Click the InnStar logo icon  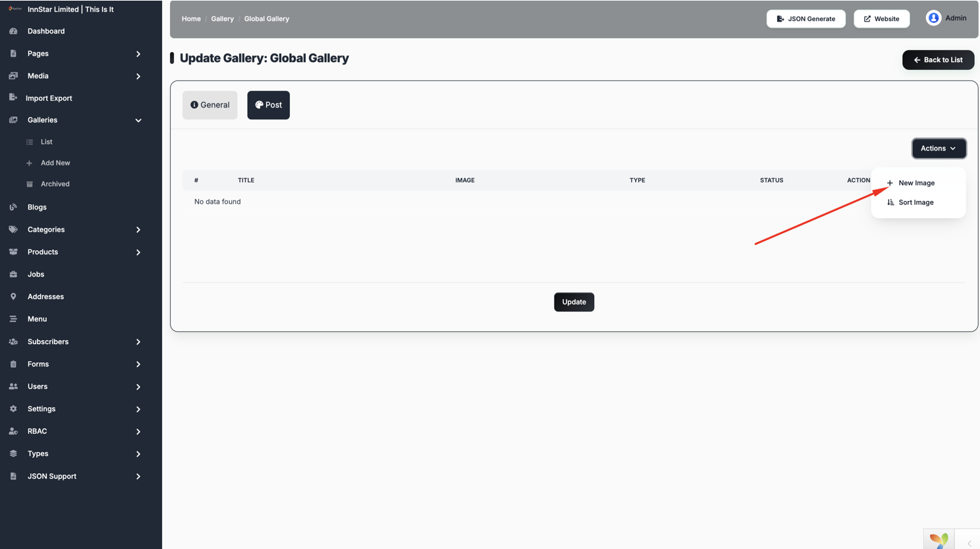(x=14, y=9)
